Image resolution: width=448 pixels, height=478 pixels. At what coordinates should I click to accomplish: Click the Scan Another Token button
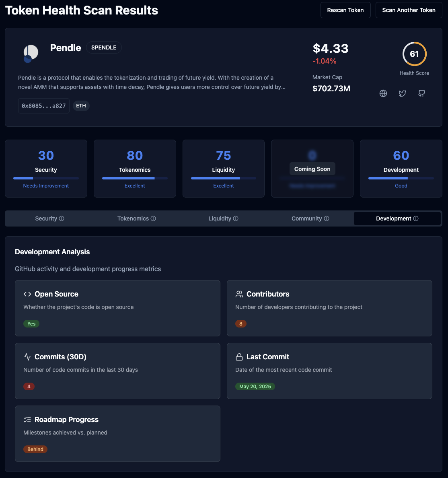tap(409, 10)
